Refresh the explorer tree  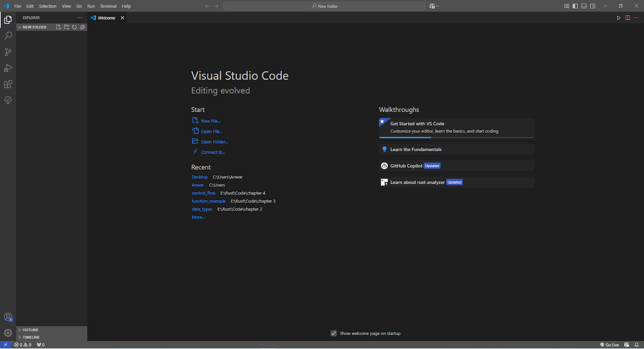click(x=74, y=27)
